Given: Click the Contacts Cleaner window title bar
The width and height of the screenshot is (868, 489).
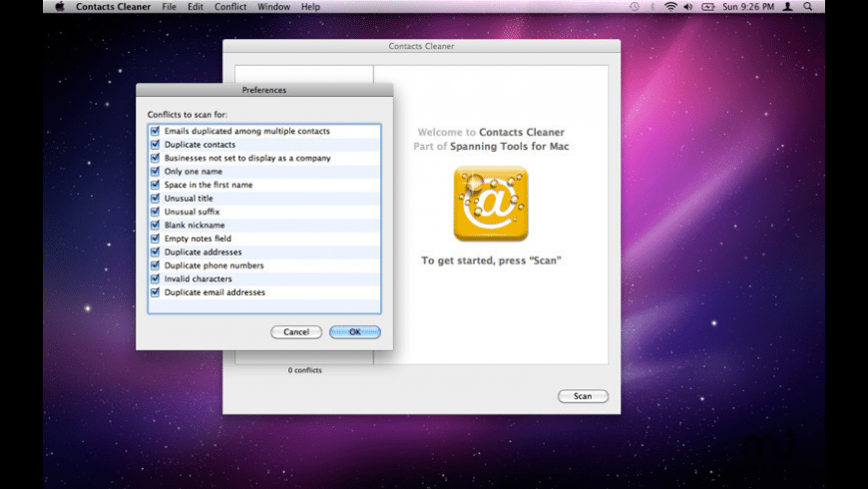Looking at the screenshot, I should point(421,46).
